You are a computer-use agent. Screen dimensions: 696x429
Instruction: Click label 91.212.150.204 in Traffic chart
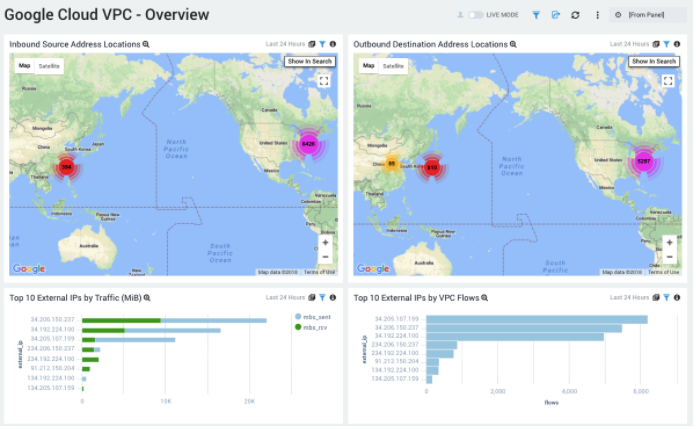[52, 368]
